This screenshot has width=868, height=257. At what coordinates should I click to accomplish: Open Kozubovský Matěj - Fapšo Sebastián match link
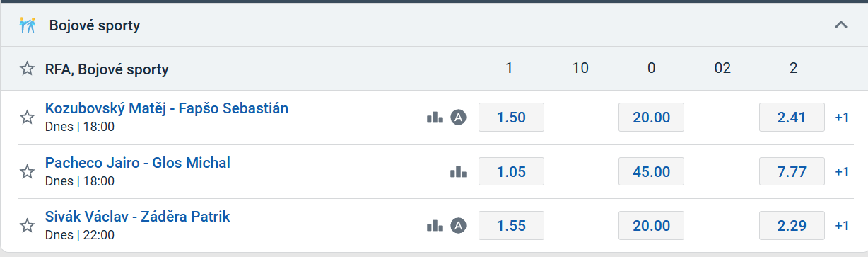167,108
